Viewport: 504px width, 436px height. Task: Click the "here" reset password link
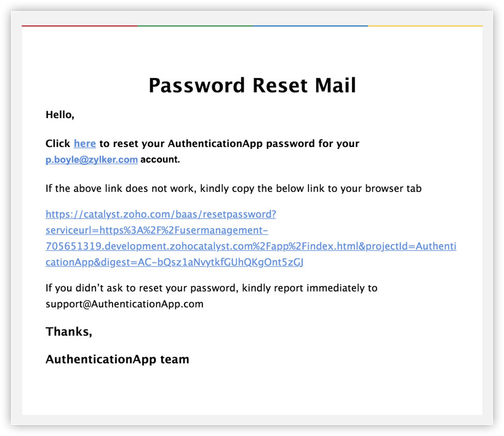point(85,144)
